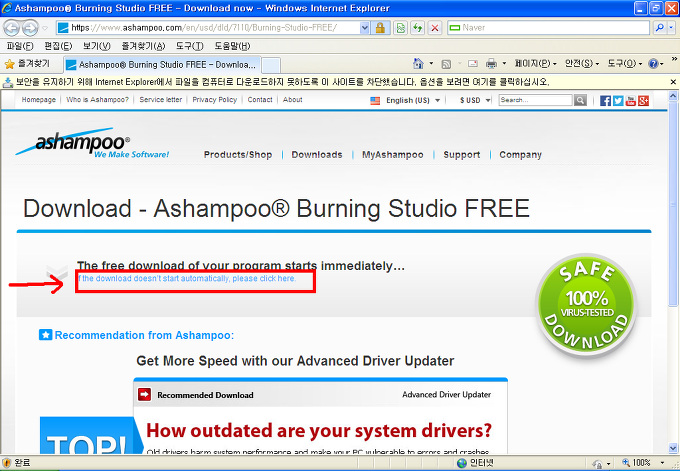This screenshot has width=680, height=471.
Task: Click the Help question mark icon
Action: [x=653, y=64]
